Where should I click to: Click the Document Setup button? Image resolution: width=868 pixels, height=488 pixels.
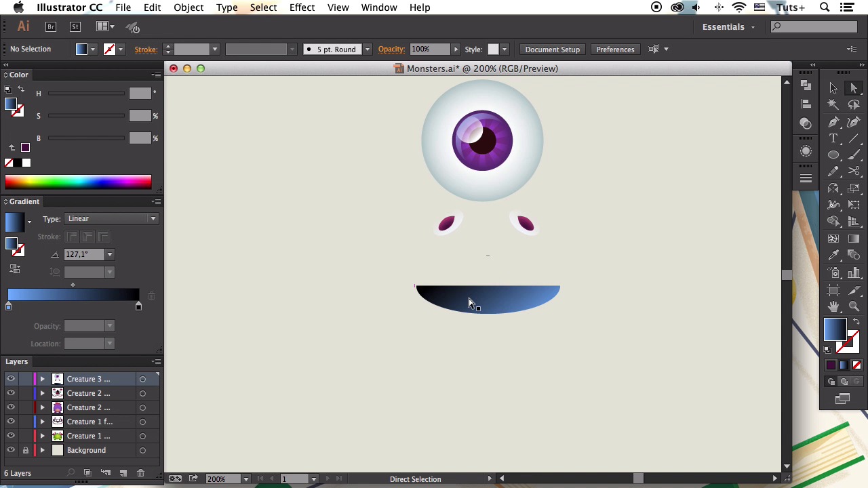coord(552,49)
